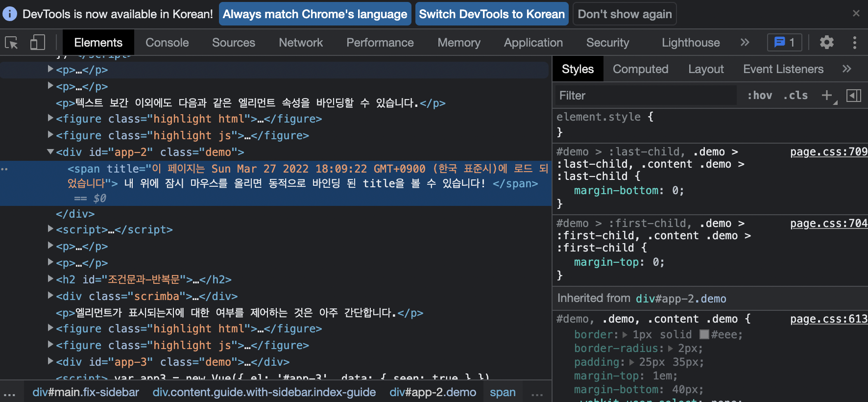The width and height of the screenshot is (868, 402).
Task: Click the element.style rule block
Action: click(x=710, y=125)
